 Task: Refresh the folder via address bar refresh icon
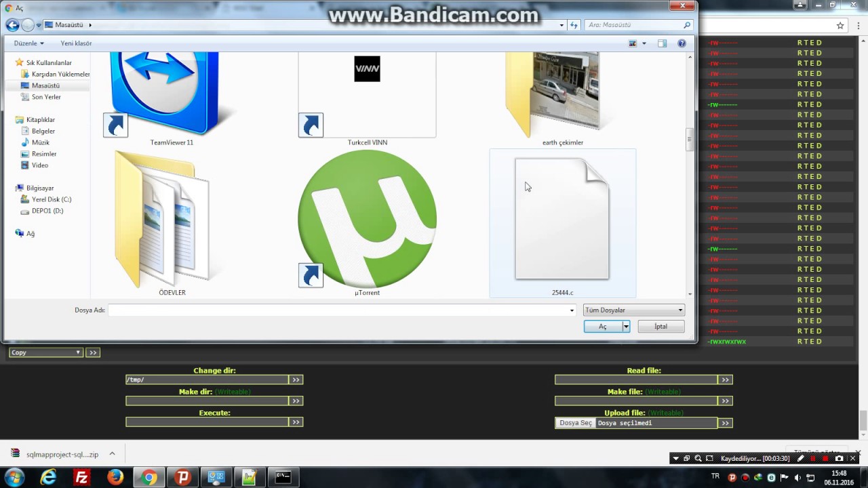click(574, 25)
